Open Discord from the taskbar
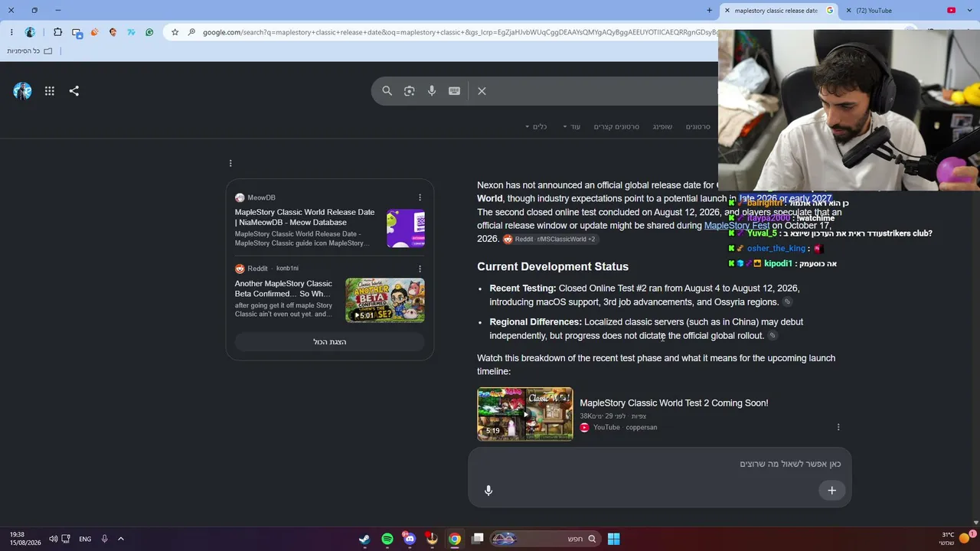This screenshot has height=551, width=980. point(410,539)
